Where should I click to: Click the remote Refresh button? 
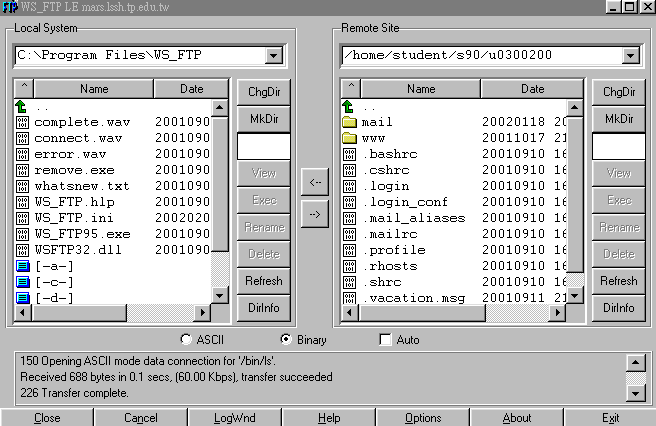(x=618, y=281)
